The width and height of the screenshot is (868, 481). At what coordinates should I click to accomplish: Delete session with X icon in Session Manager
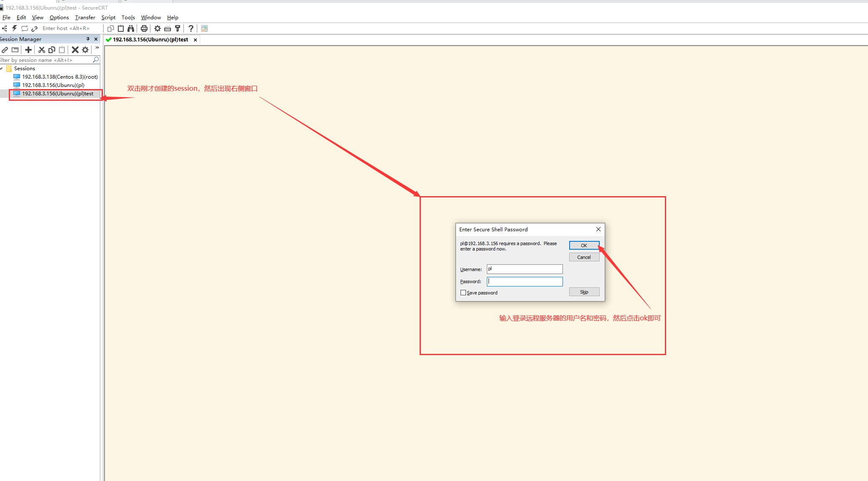(x=75, y=50)
